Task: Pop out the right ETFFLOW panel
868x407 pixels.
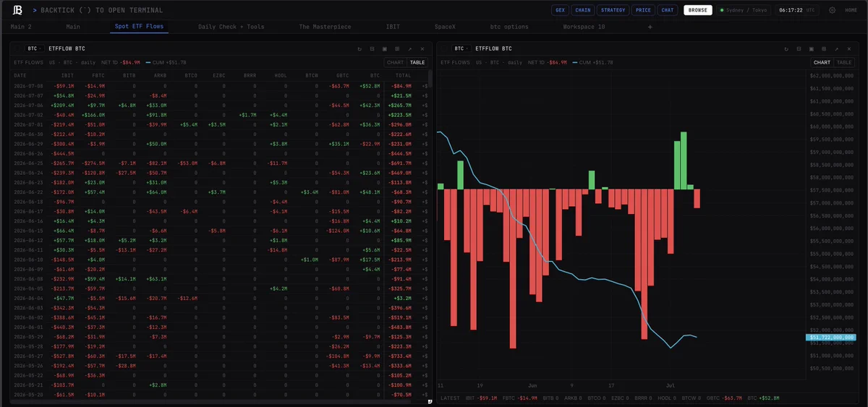Action: pos(837,48)
